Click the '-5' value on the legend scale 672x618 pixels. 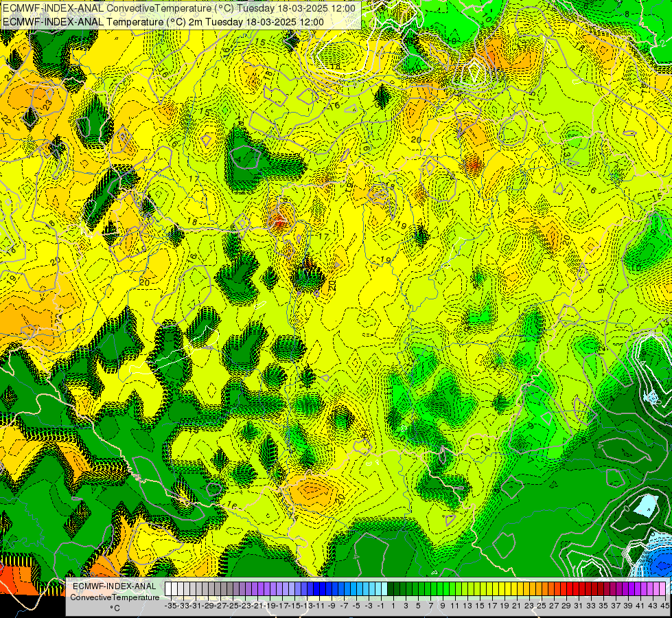[x=356, y=605]
